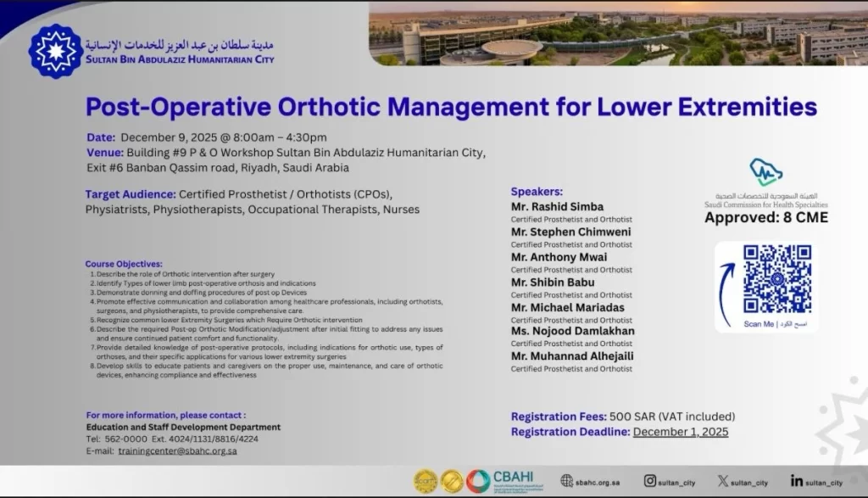
Task: Click the December 1, 2025 registration deadline date
Action: 680,432
